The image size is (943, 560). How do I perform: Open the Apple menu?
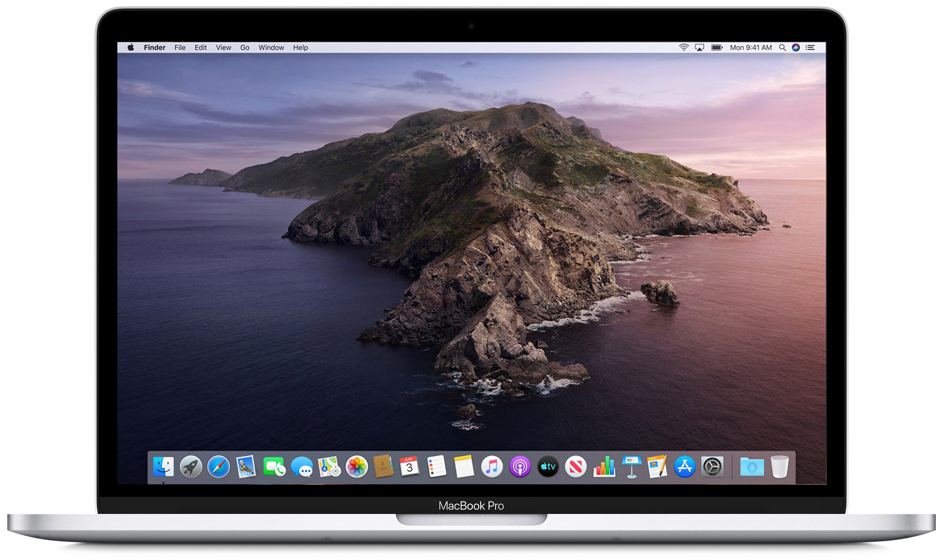point(131,47)
